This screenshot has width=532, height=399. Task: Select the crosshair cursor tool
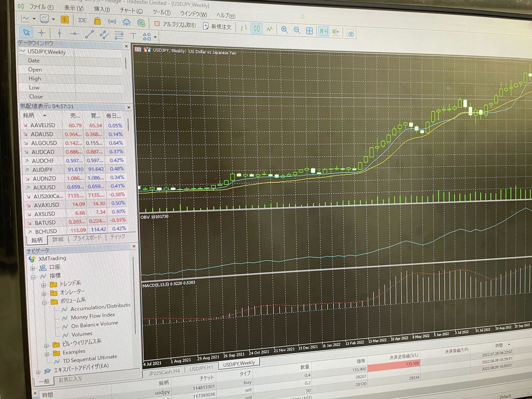[x=41, y=33]
